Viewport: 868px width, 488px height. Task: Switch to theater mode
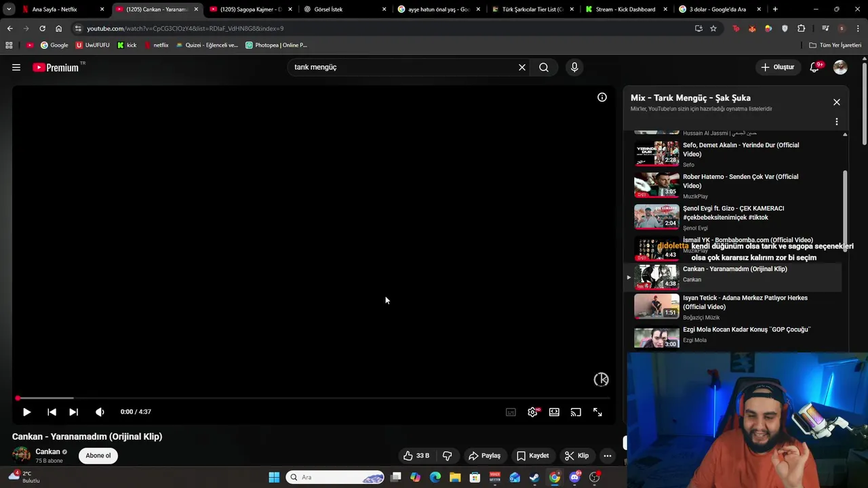tap(554, 412)
